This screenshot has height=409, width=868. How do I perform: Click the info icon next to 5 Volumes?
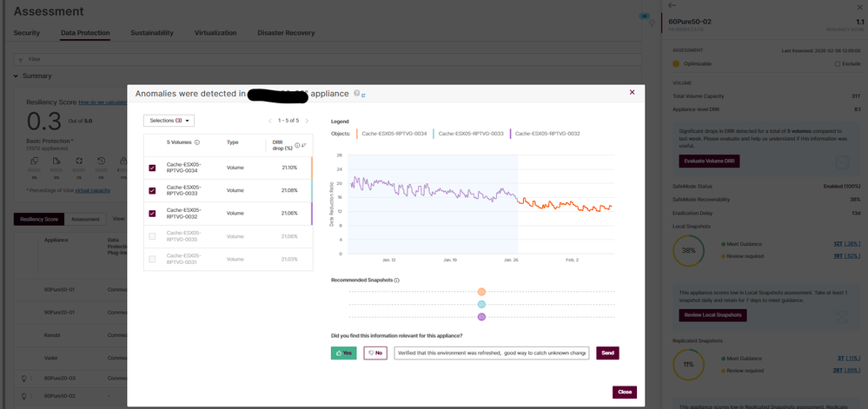[197, 142]
